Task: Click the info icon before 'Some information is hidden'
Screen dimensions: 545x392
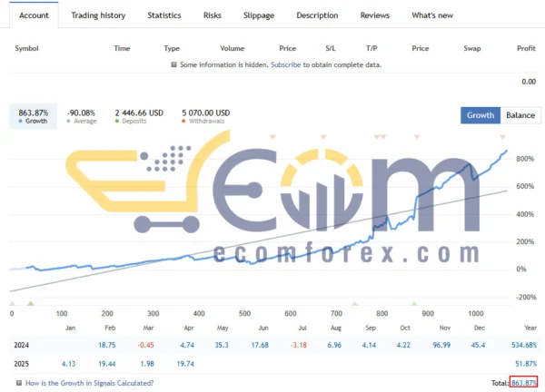Action: tap(174, 64)
